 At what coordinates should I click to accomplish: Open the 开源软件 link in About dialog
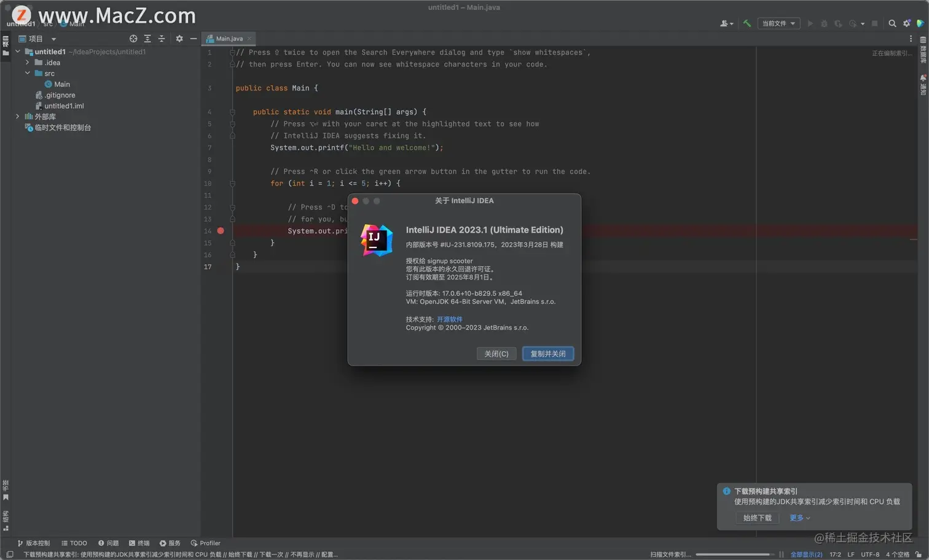(450, 319)
